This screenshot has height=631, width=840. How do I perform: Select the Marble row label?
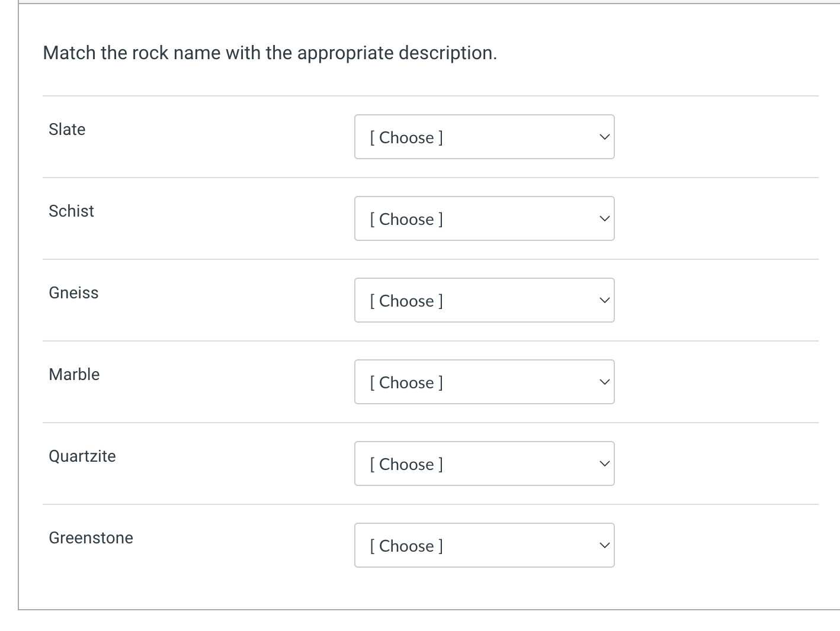(74, 374)
